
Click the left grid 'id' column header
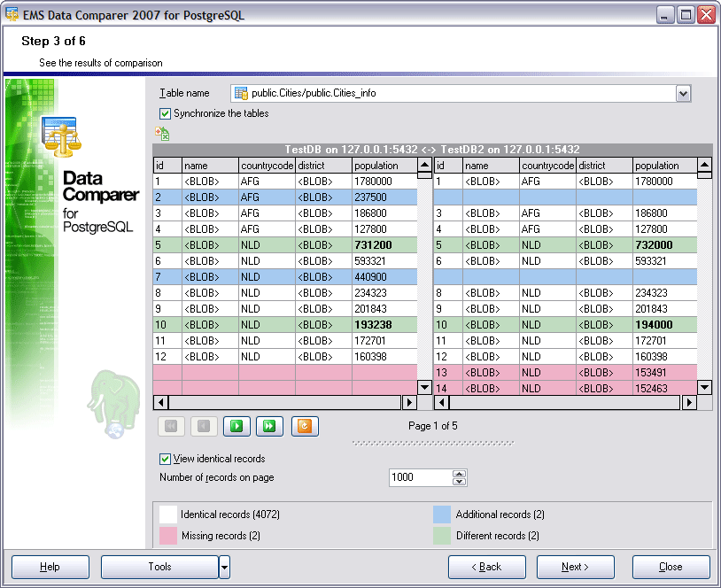click(x=167, y=166)
